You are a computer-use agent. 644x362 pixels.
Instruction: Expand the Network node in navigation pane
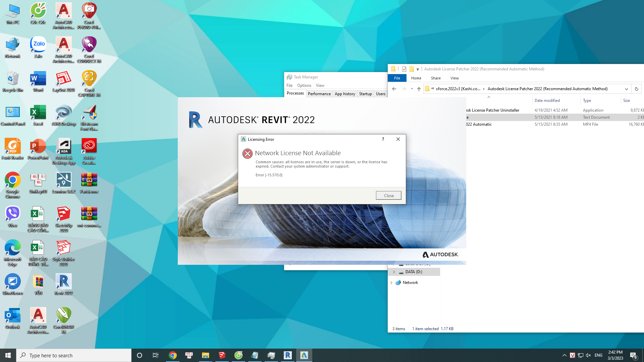391,283
